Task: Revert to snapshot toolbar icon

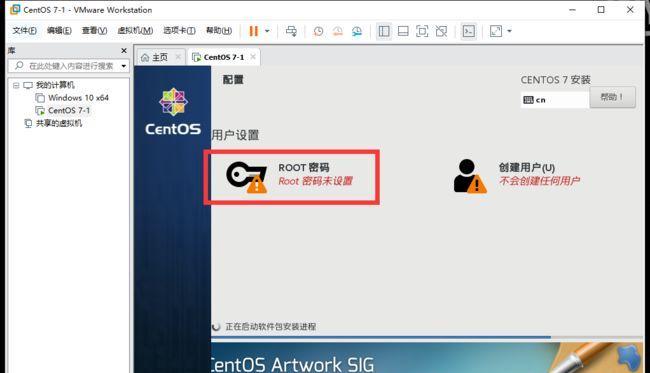Action: coord(338,31)
